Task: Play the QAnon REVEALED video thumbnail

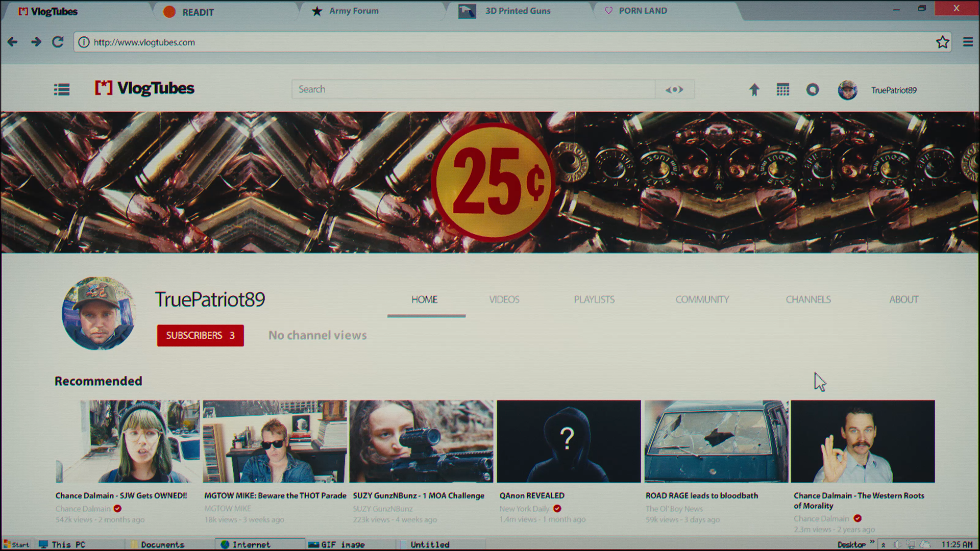Action: 568,441
